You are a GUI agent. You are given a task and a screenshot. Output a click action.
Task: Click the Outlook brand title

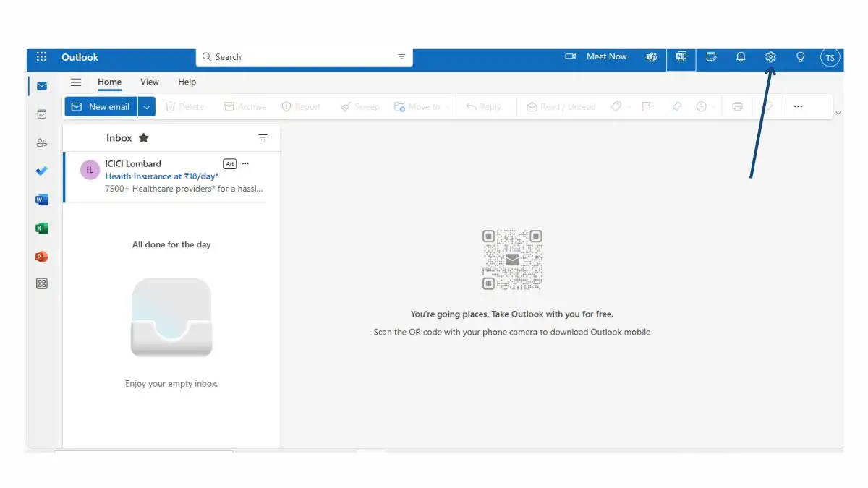tap(80, 57)
